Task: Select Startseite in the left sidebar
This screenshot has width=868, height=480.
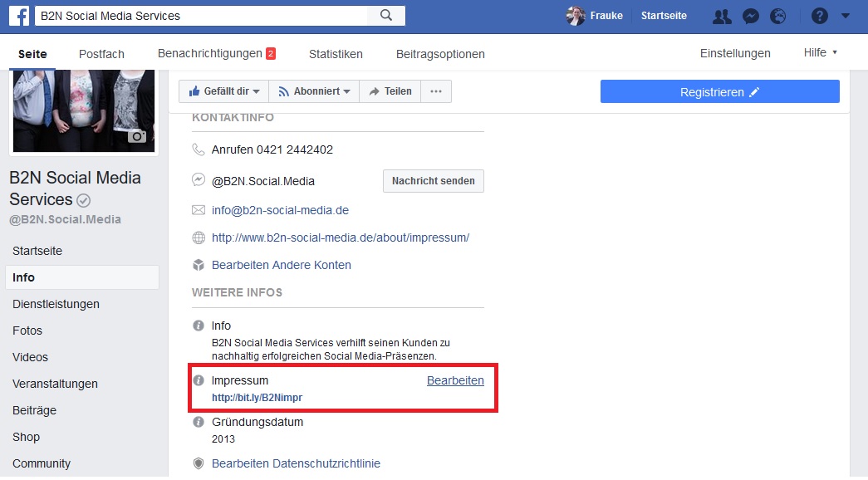Action: click(37, 251)
